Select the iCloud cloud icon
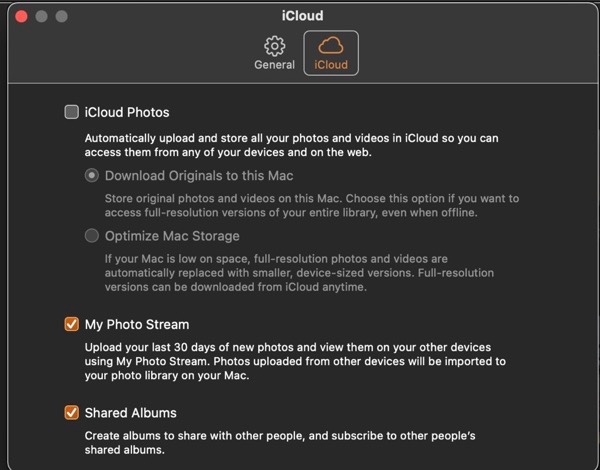Image resolution: width=600 pixels, height=470 pixels. [330, 46]
